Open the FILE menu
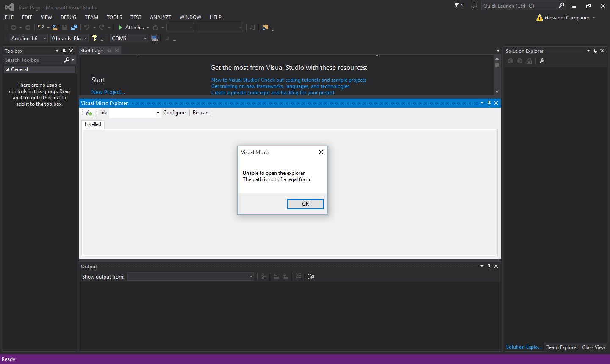 pos(9,17)
